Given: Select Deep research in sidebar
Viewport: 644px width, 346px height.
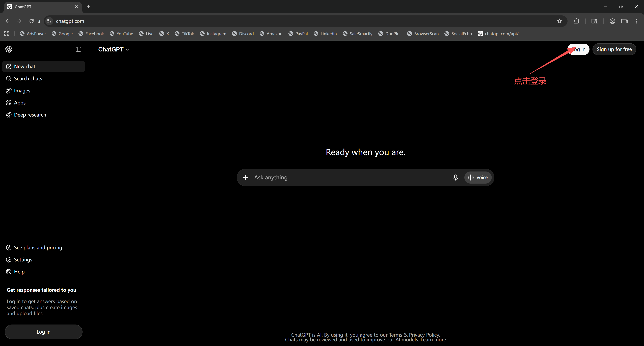Looking at the screenshot, I should click(x=43, y=115).
